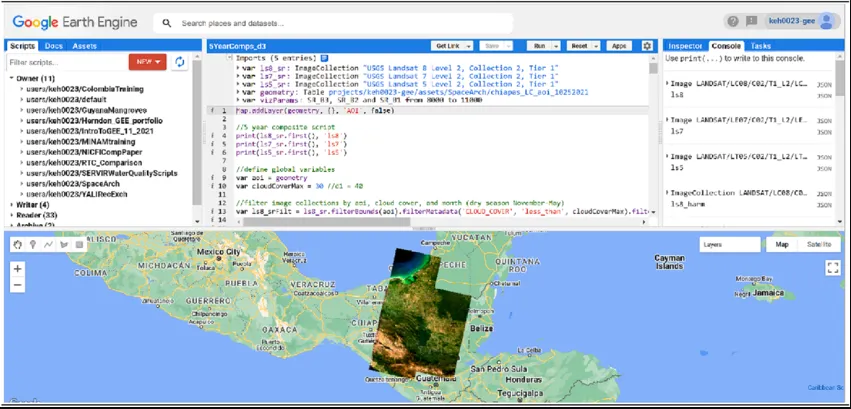Open code editor settings gear
Viewport: 851px width, 409px height.
tap(647, 46)
